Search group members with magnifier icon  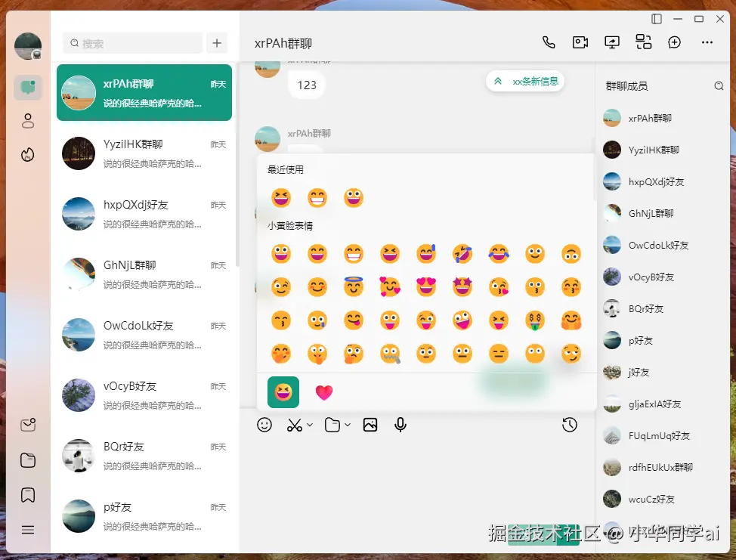coord(719,86)
